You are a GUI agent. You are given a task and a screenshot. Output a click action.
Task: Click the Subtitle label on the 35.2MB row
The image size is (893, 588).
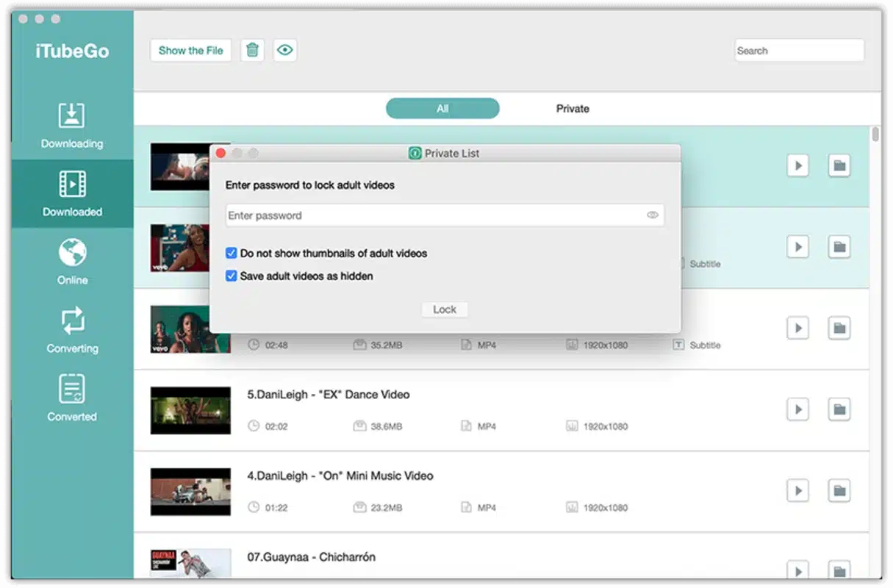(x=705, y=345)
